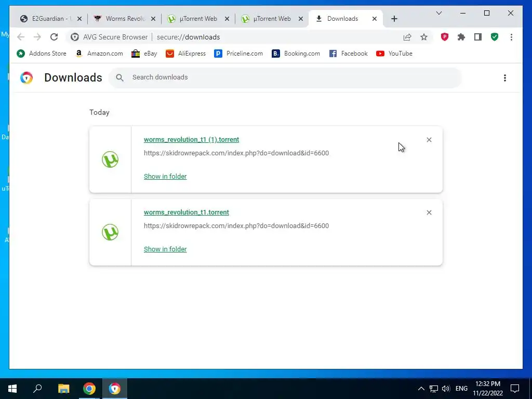The height and width of the screenshot is (399, 532).
Task: Click the ENG language indicator
Action: coord(461,389)
